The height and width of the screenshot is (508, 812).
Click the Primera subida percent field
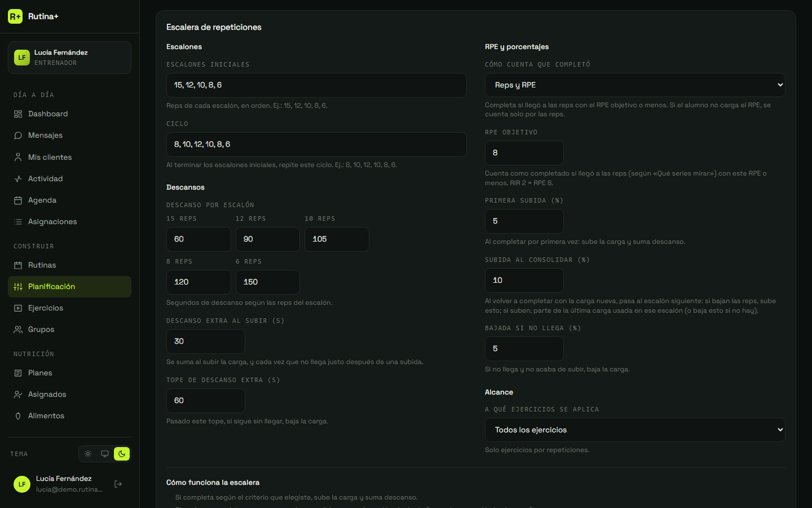[524, 221]
